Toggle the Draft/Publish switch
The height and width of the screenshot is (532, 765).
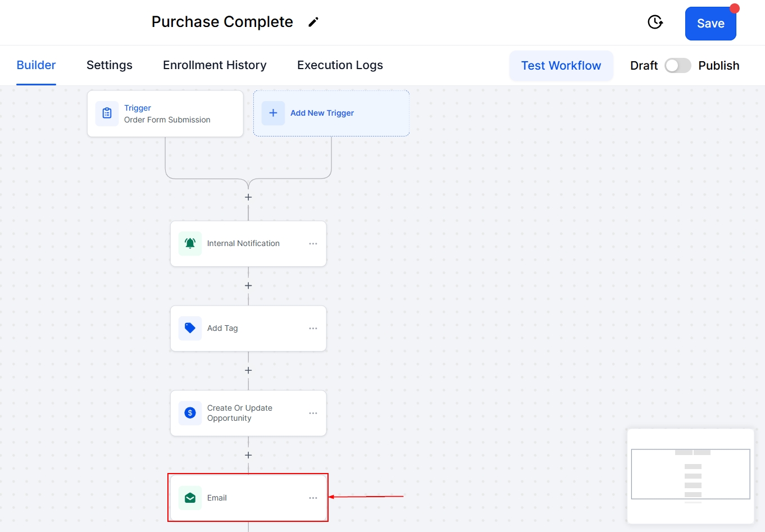click(677, 66)
